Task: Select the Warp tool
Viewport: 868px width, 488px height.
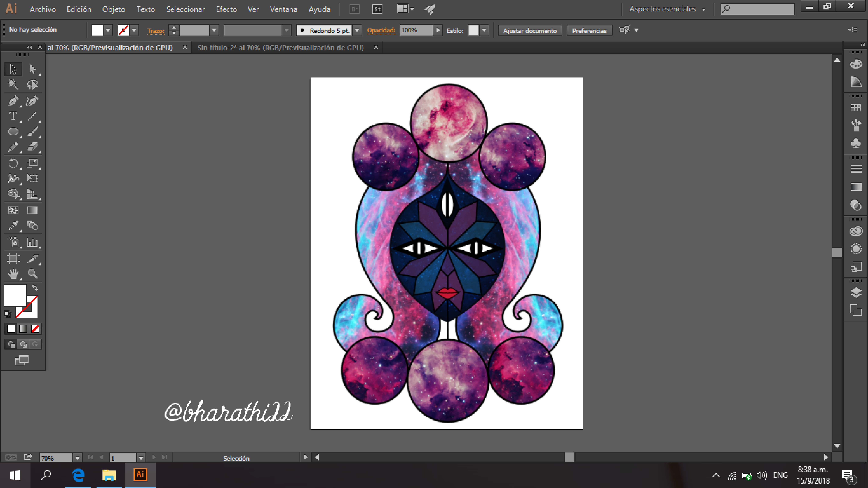Action: pyautogui.click(x=13, y=178)
